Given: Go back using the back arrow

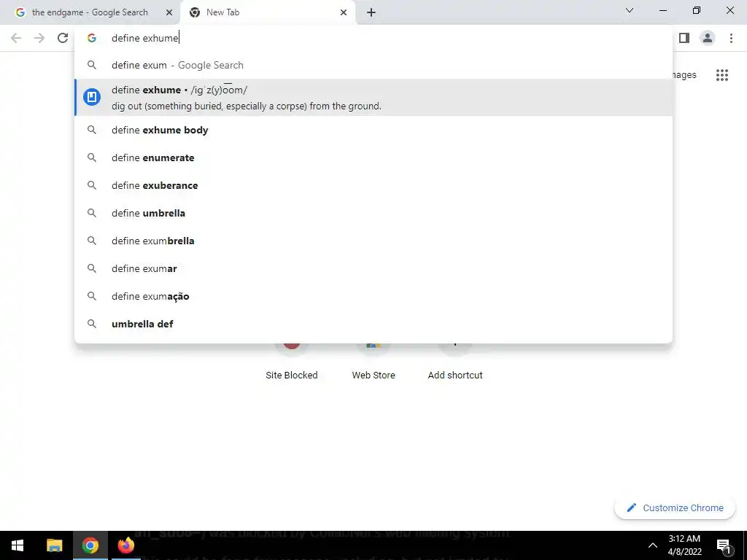Looking at the screenshot, I should coord(16,38).
